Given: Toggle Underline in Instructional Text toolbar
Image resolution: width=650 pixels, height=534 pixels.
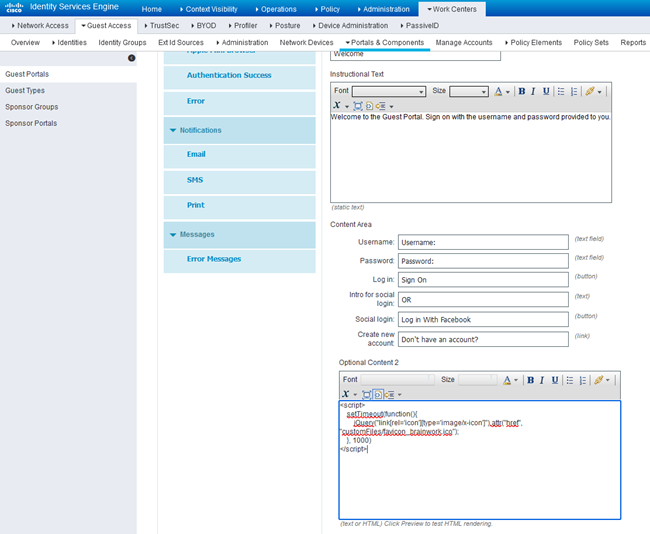Looking at the screenshot, I should [546, 91].
